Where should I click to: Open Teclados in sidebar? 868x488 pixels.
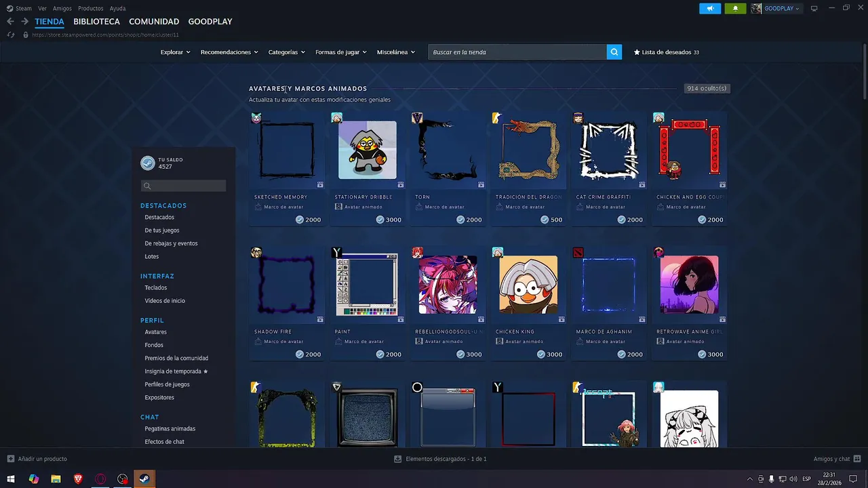coord(155,288)
